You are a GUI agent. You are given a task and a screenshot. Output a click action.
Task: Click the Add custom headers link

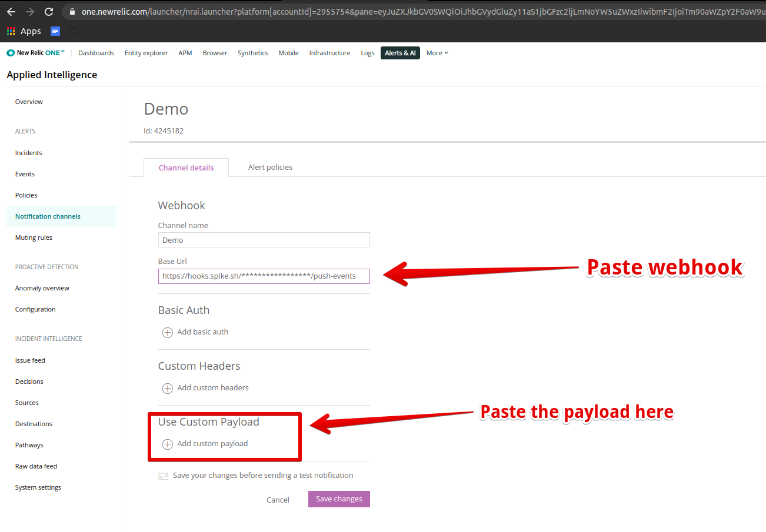213,388
